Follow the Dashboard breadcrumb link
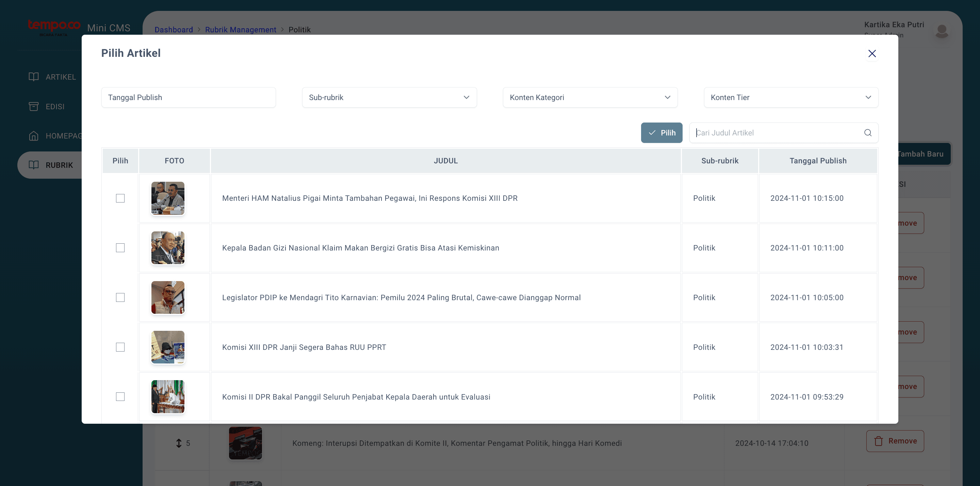The height and width of the screenshot is (486, 980). tap(174, 30)
